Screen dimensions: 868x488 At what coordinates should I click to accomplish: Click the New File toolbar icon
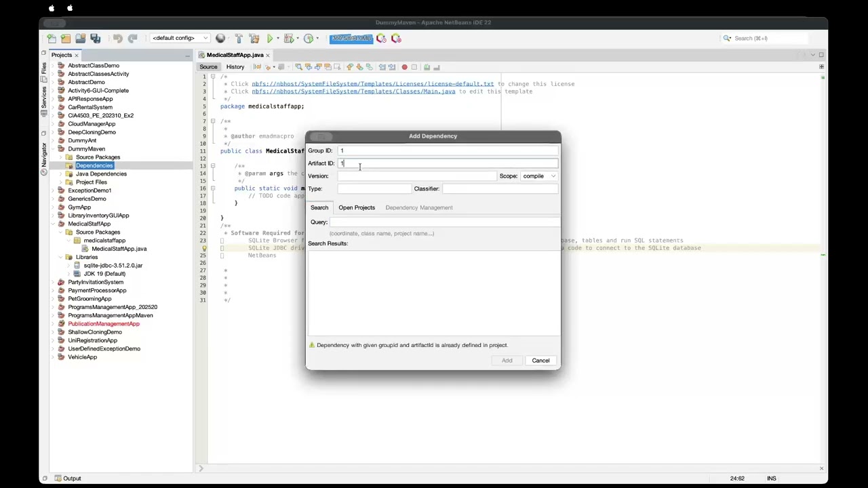52,39
